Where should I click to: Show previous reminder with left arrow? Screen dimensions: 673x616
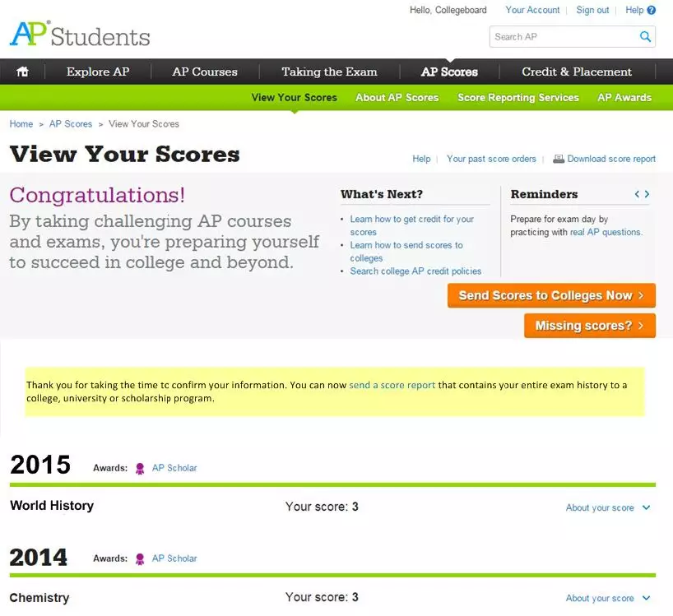click(637, 194)
